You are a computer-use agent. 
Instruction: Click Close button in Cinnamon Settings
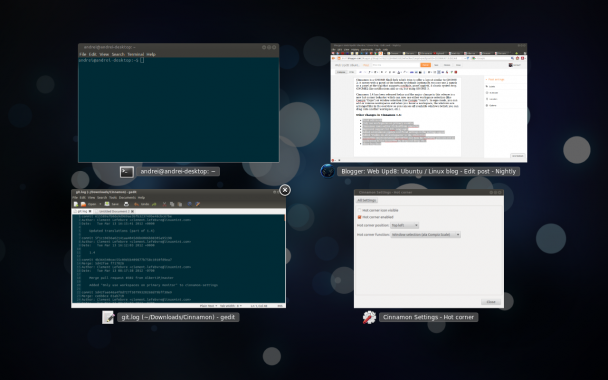(x=491, y=302)
